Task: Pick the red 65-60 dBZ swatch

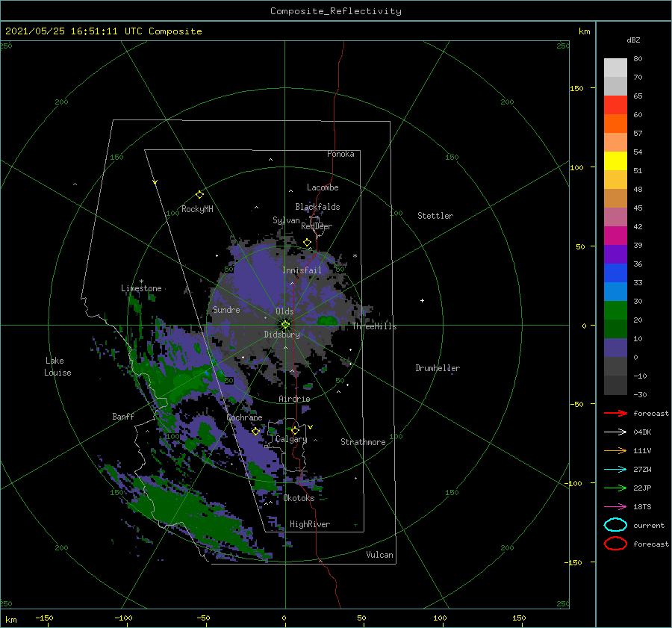Action: coord(615,105)
